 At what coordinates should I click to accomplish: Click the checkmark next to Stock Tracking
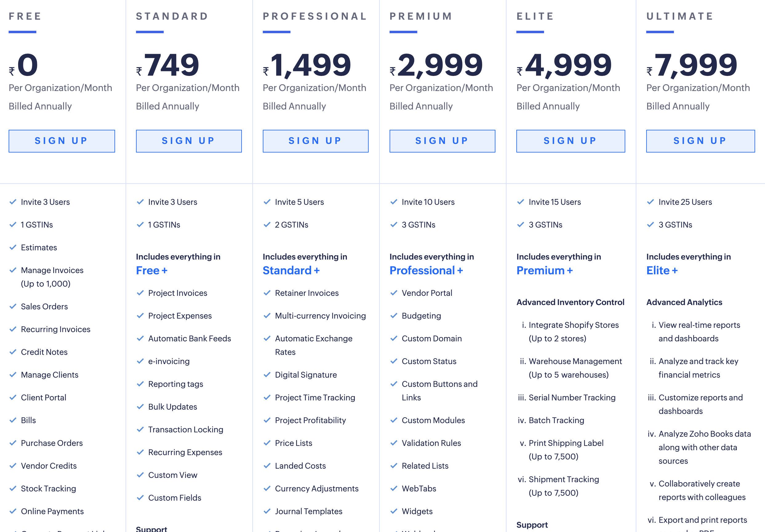pyautogui.click(x=13, y=488)
